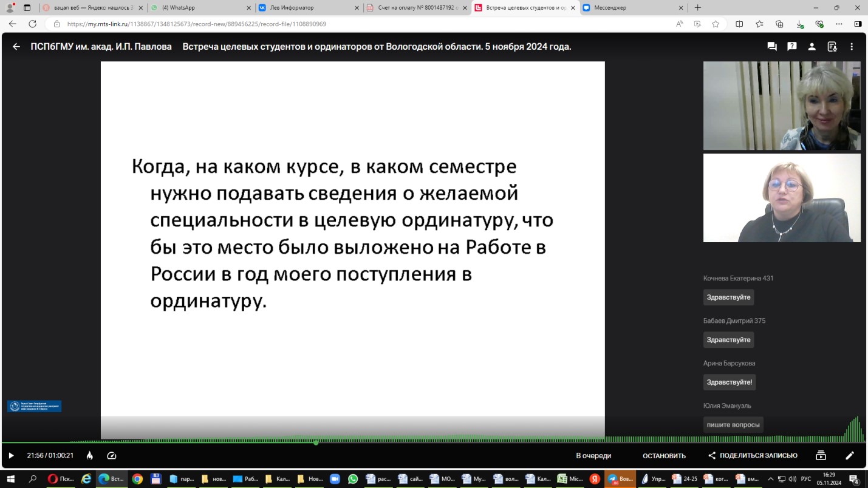Open a new browser tab
Viewport: 868px width, 488px height.
(697, 8)
